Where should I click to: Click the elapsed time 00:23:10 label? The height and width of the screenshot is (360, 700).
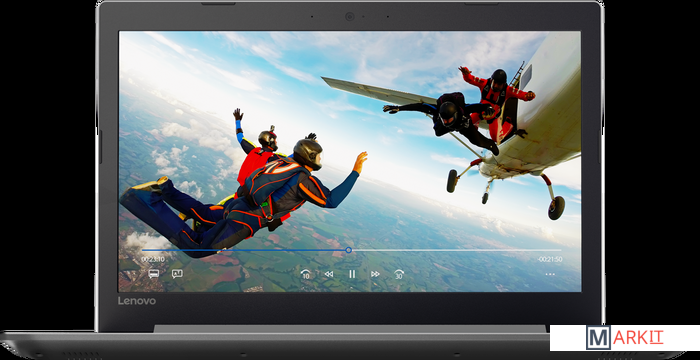click(153, 259)
